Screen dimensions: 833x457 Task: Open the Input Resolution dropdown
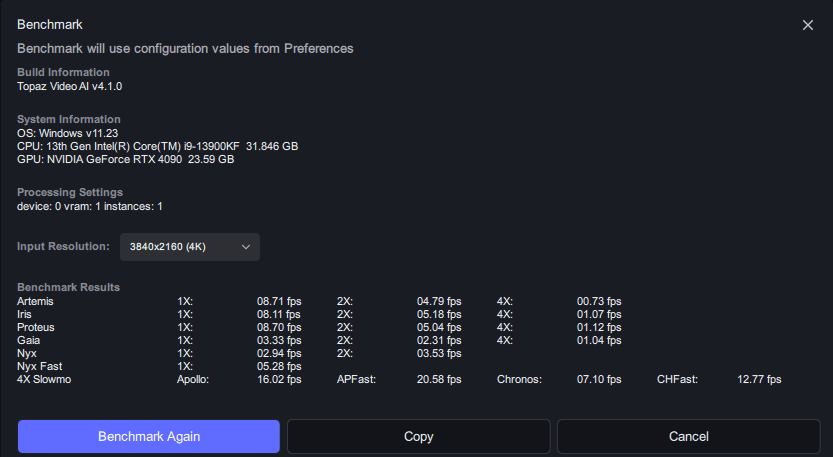coord(190,247)
